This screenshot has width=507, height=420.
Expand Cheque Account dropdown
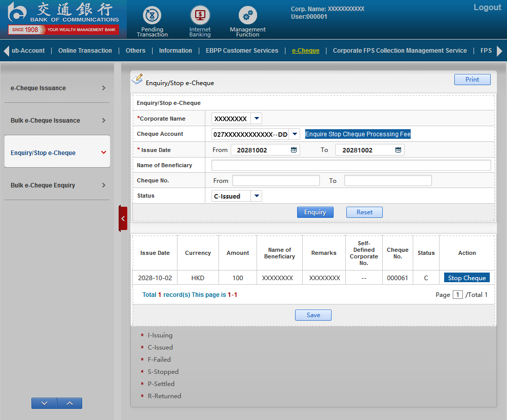pyautogui.click(x=295, y=134)
